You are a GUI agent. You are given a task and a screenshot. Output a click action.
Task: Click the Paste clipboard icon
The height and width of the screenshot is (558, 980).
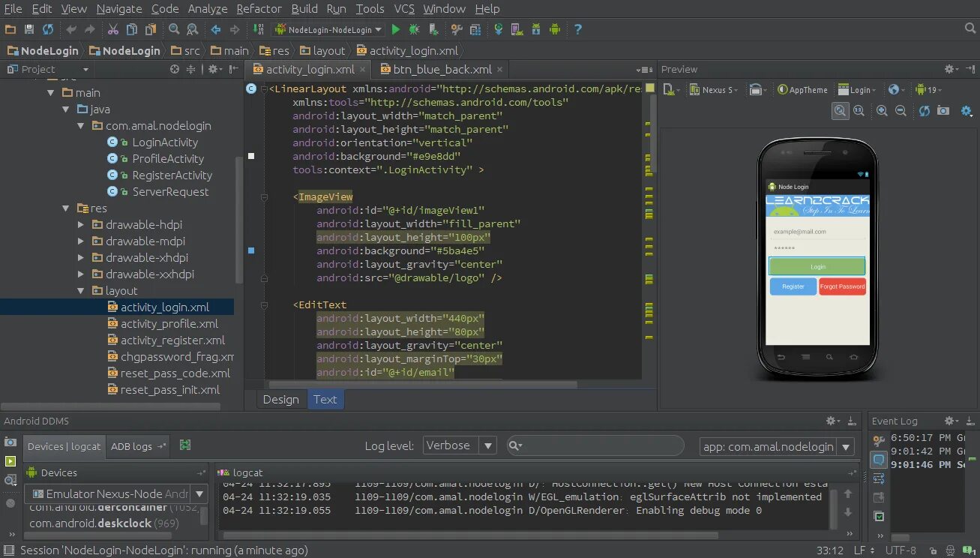pos(151,29)
